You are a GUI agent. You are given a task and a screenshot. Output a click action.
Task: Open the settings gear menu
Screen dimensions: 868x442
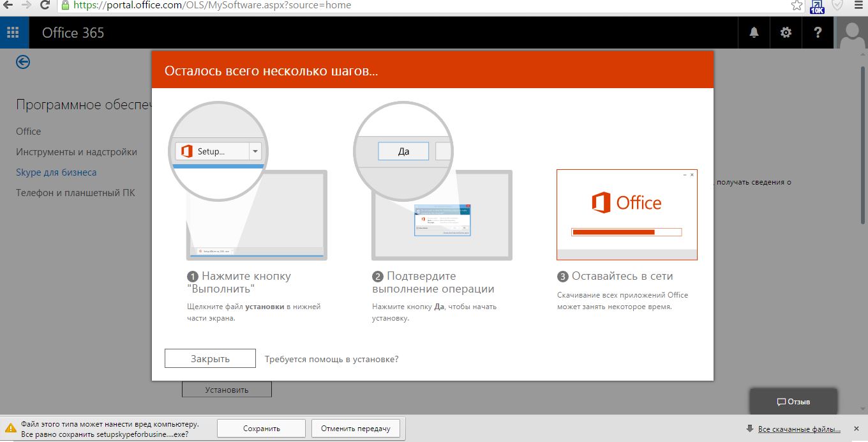pos(786,33)
